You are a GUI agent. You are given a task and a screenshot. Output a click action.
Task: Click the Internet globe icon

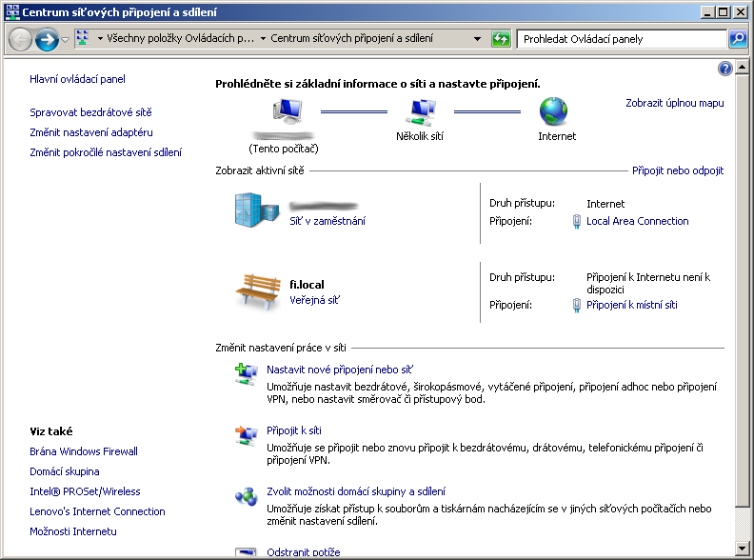click(x=555, y=112)
